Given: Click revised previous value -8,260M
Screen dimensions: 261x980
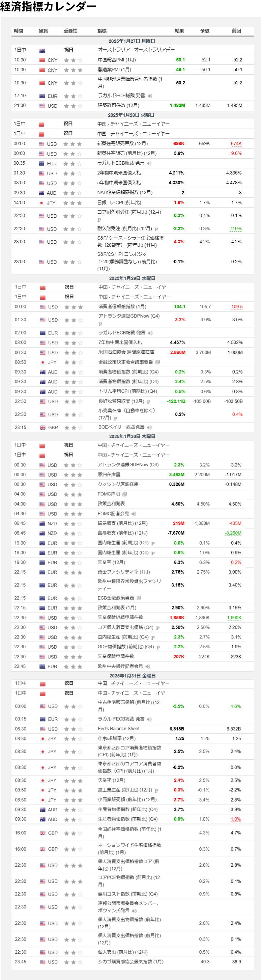Looking at the screenshot, I should click(233, 533).
